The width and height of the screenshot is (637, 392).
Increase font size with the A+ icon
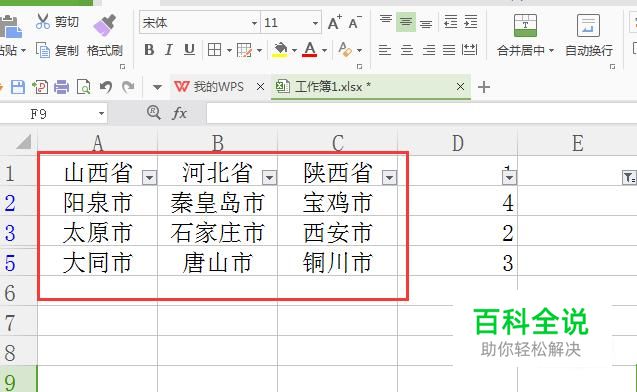[335, 22]
